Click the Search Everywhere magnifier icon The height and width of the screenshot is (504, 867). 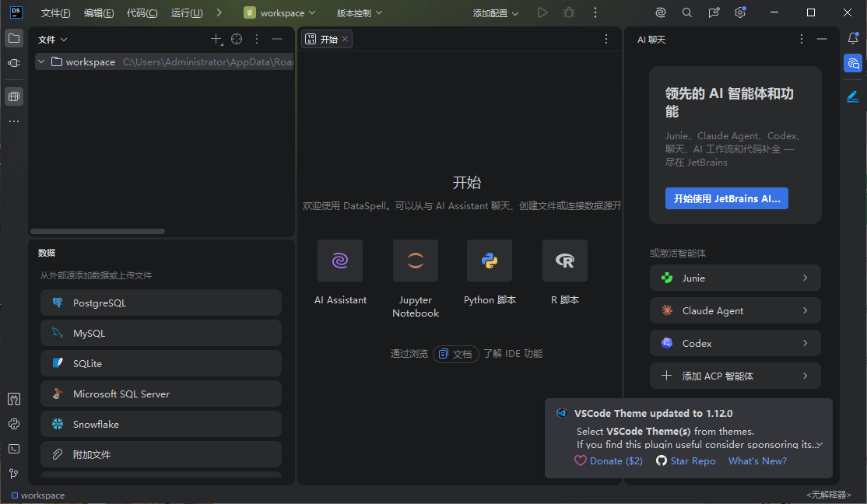coord(686,12)
